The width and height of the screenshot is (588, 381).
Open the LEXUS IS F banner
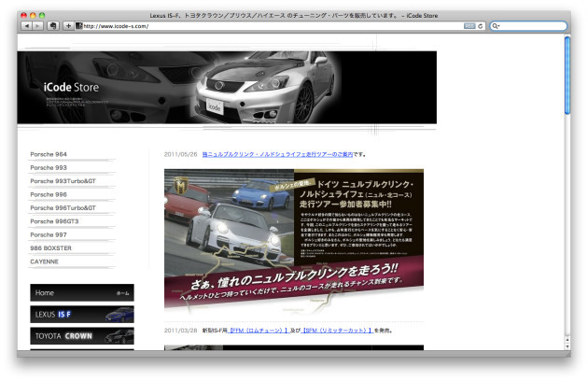82,314
